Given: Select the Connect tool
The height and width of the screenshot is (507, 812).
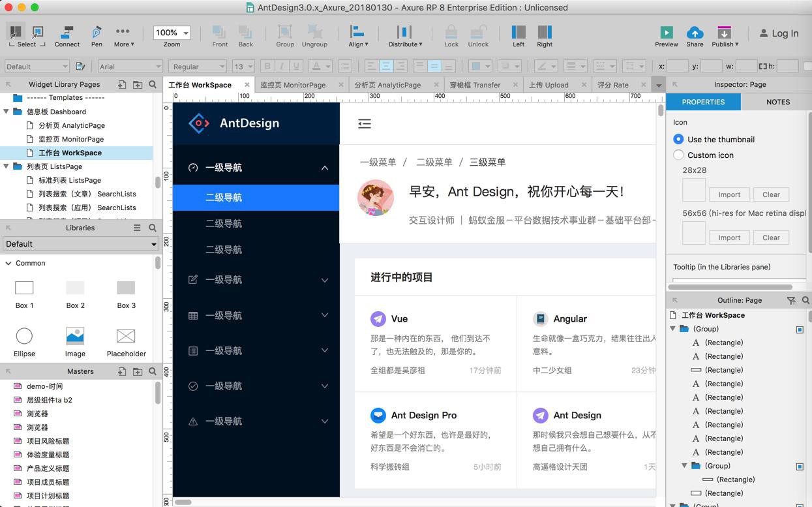Looking at the screenshot, I should click(x=67, y=36).
